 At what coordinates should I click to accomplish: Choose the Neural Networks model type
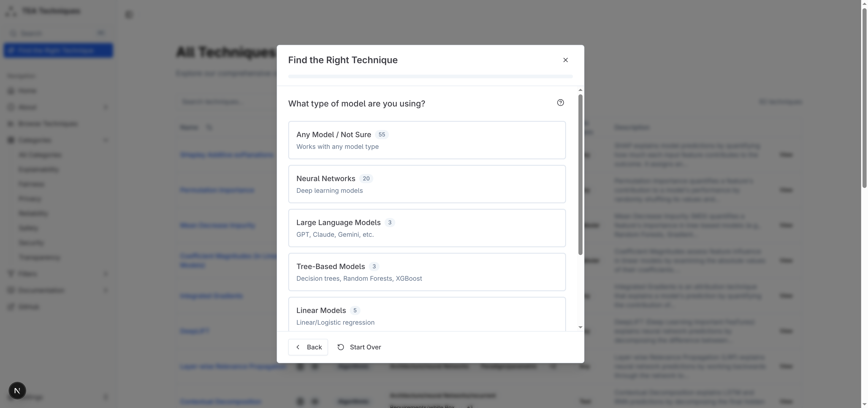(427, 184)
